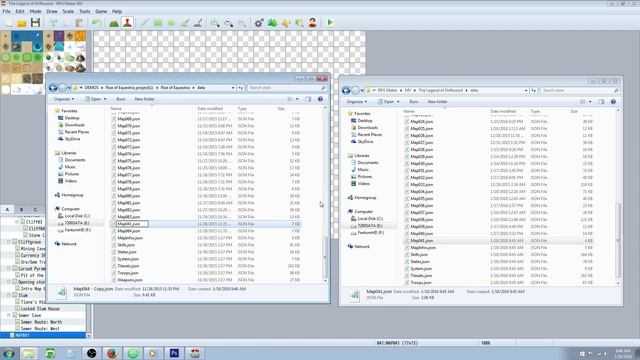Select Locked Slum House in map tree
Viewport: 640px width, 360px height.
(x=40, y=309)
